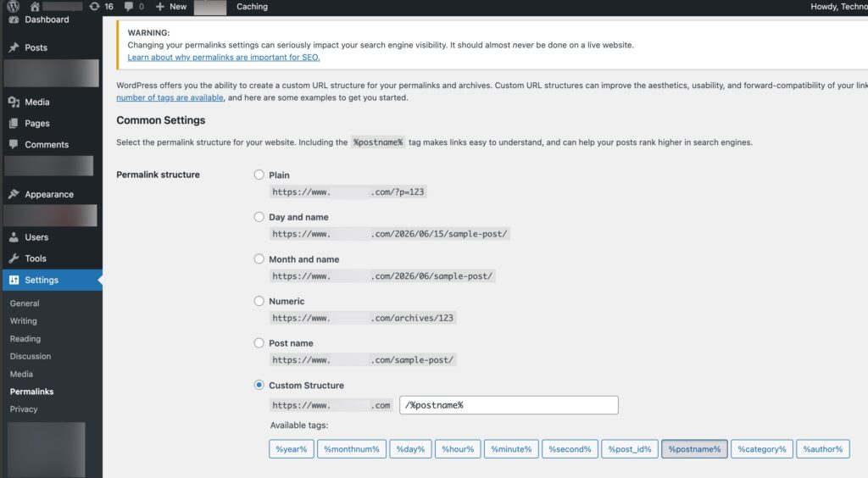
Task: Go to Reading settings submenu
Action: click(25, 339)
